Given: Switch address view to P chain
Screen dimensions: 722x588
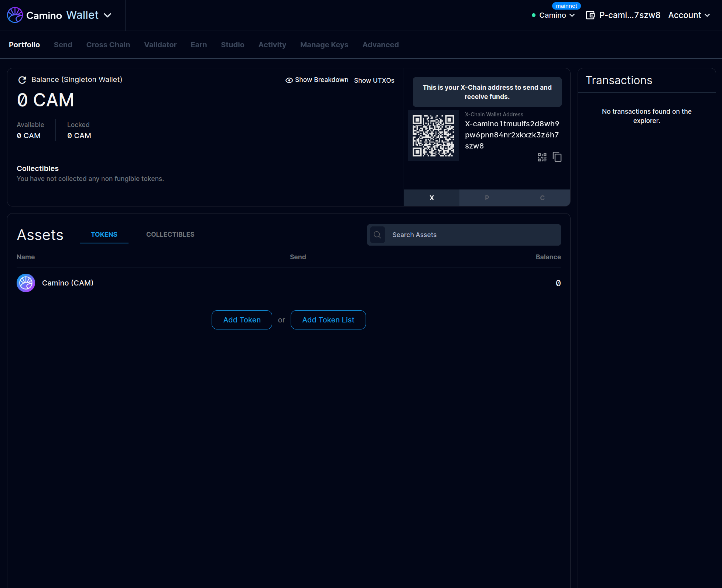Looking at the screenshot, I should pos(487,198).
